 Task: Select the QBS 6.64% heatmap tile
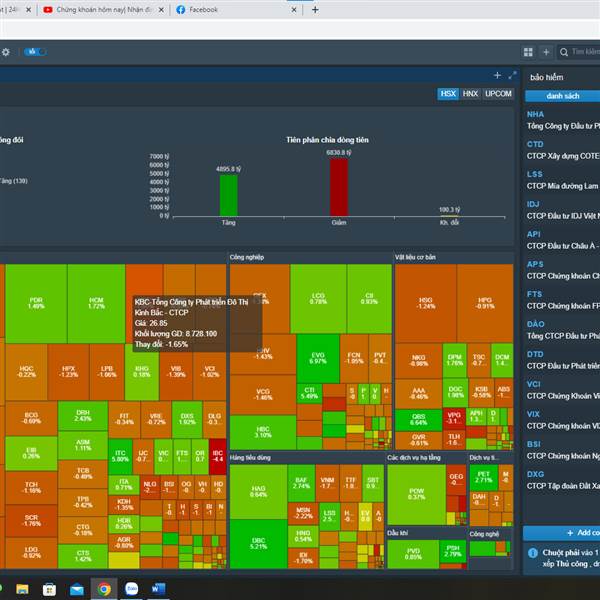(419, 420)
